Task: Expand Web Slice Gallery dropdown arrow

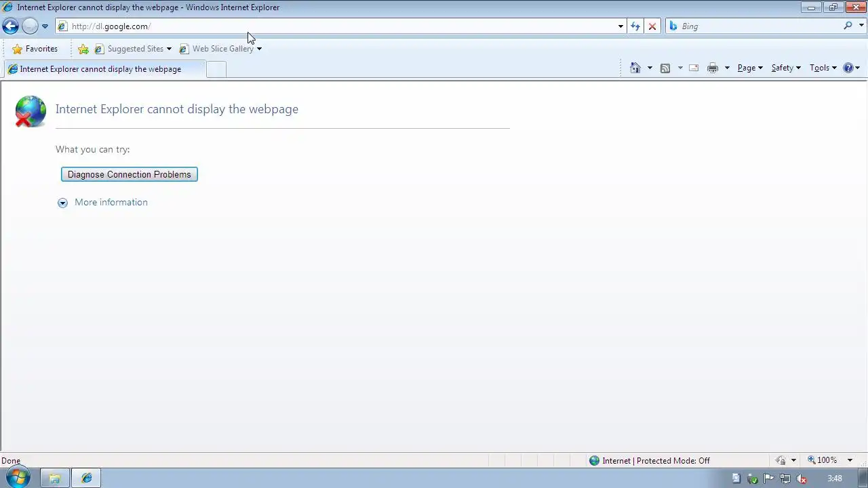Action: [259, 49]
